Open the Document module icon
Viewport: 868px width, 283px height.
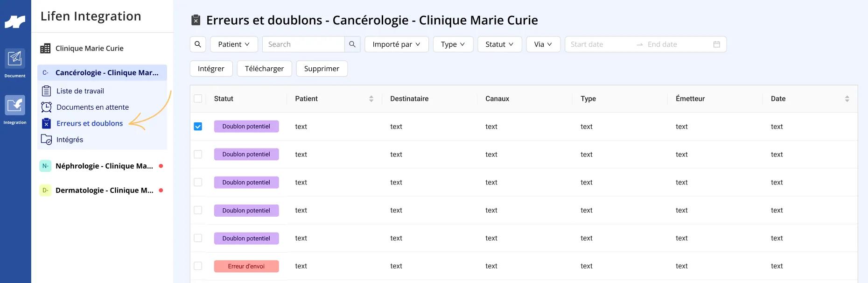click(x=15, y=59)
